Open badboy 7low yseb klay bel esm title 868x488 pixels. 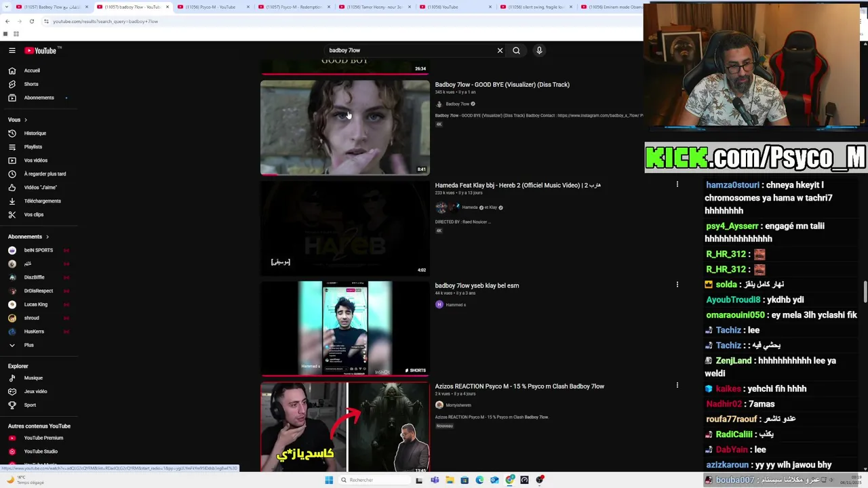(x=477, y=285)
